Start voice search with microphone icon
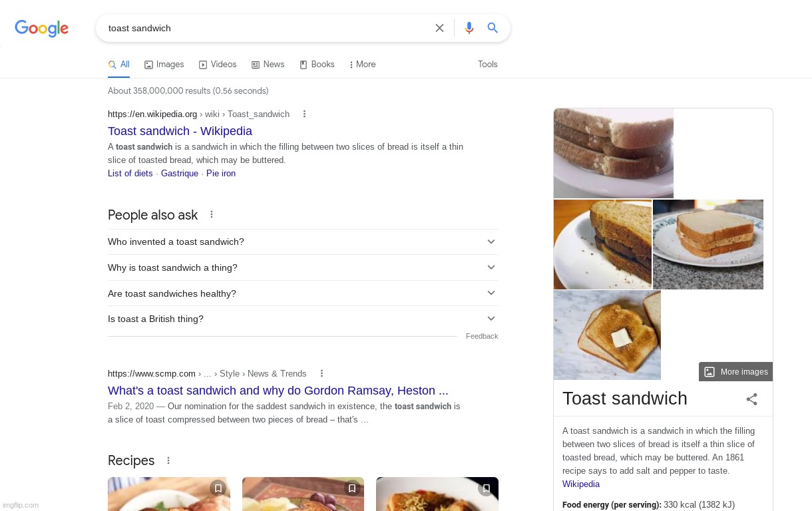Image resolution: width=812 pixels, height=511 pixels. point(469,28)
